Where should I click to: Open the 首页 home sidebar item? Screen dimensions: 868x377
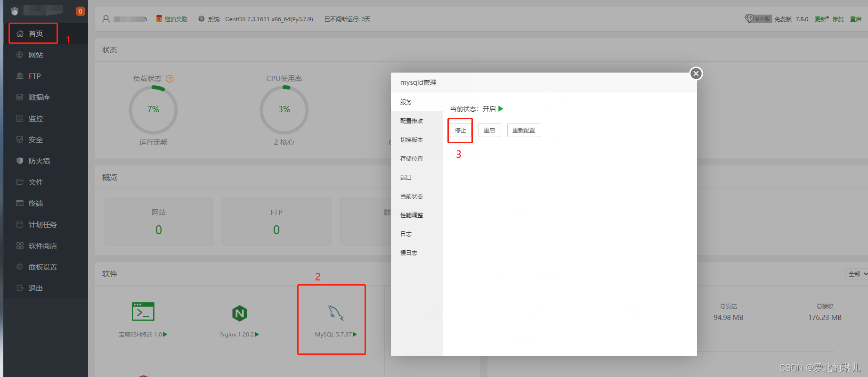(46, 33)
